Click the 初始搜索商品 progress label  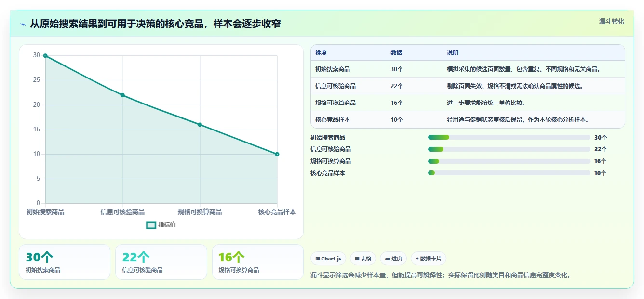(x=328, y=137)
